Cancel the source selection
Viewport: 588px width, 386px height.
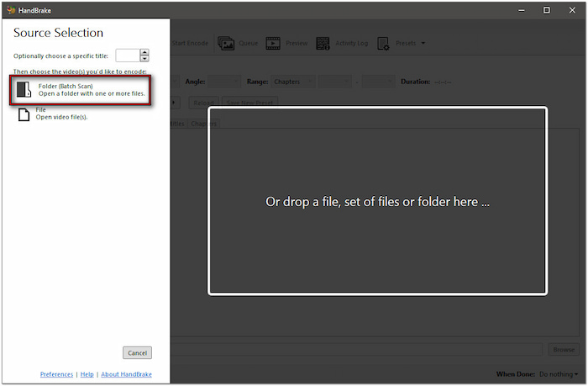click(x=137, y=352)
